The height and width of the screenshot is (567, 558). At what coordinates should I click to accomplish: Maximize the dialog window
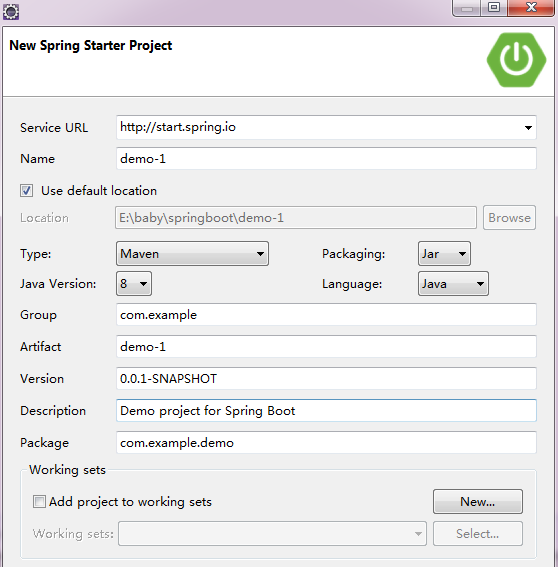pos(494,8)
